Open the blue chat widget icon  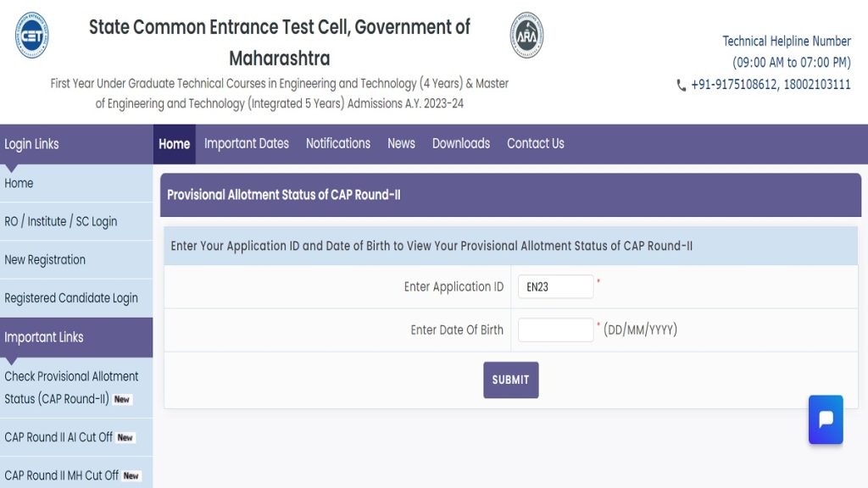coord(826,419)
